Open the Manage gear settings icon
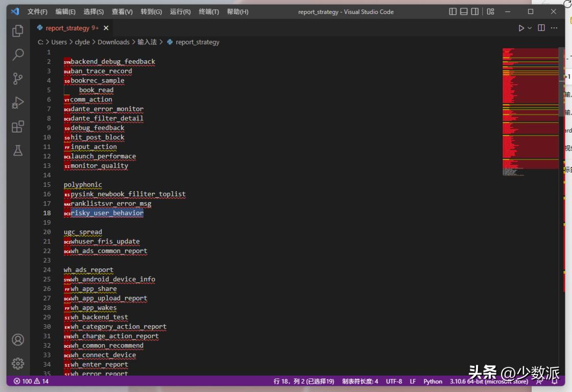572x392 pixels. click(x=18, y=363)
